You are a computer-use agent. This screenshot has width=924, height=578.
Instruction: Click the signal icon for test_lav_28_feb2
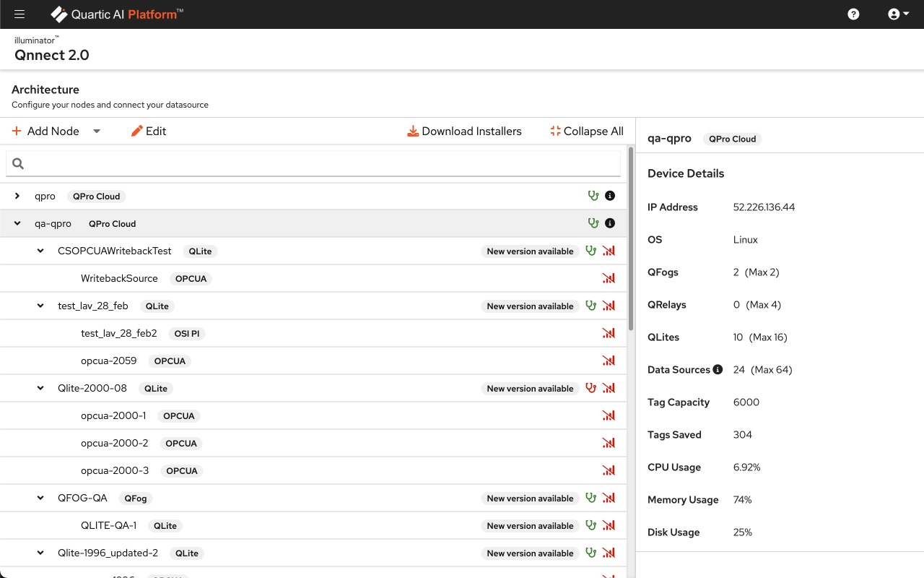pyautogui.click(x=609, y=333)
